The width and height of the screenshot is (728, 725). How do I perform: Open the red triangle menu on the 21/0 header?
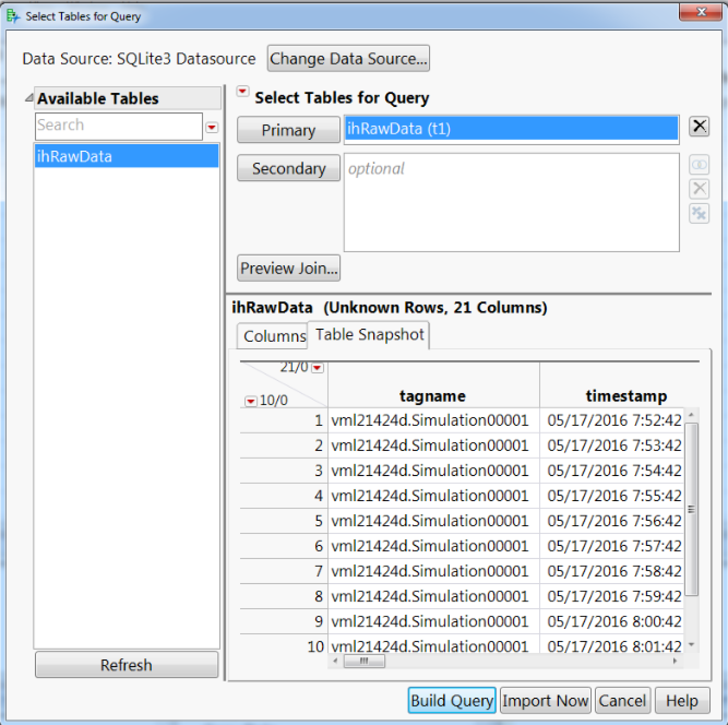click(317, 368)
